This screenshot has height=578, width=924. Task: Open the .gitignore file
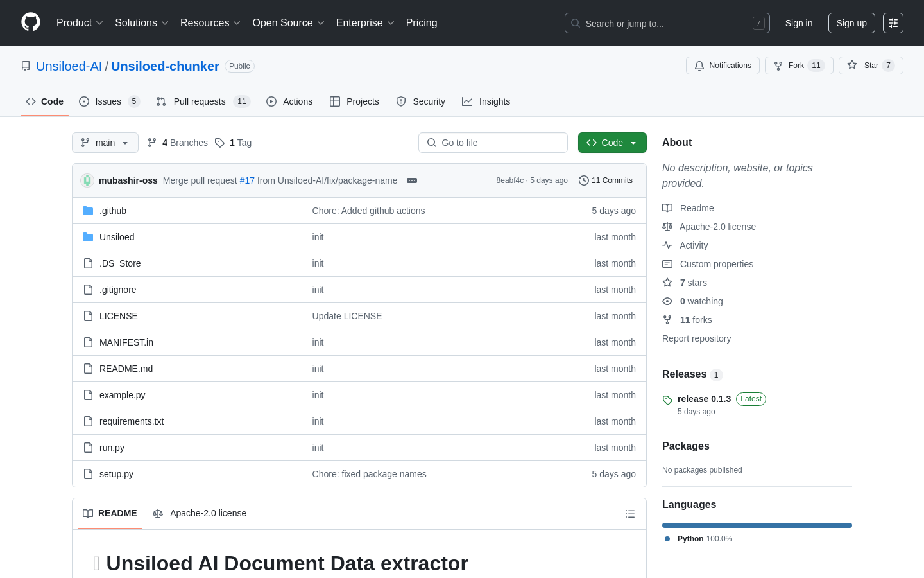tap(118, 290)
